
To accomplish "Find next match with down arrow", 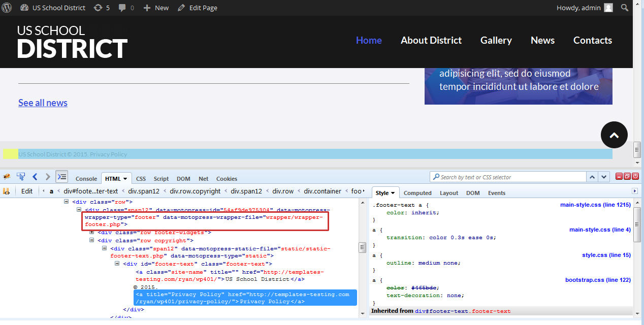I will coord(604,177).
